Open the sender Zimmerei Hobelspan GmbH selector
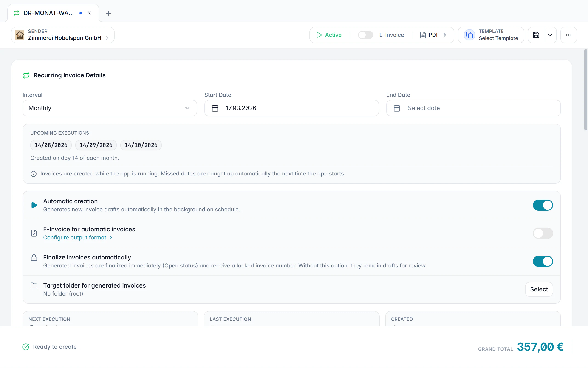This screenshot has width=588, height=368. [63, 35]
